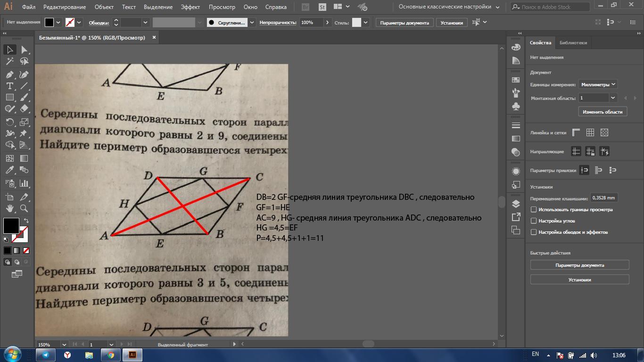Expand the Монтажная область dropdown
Viewport: 644px width, 362px height.
[613, 98]
